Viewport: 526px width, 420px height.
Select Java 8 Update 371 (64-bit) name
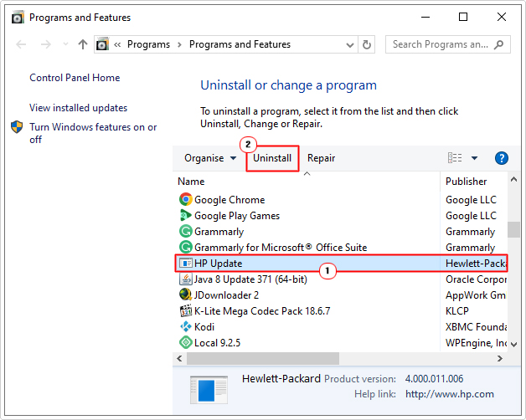(250, 279)
